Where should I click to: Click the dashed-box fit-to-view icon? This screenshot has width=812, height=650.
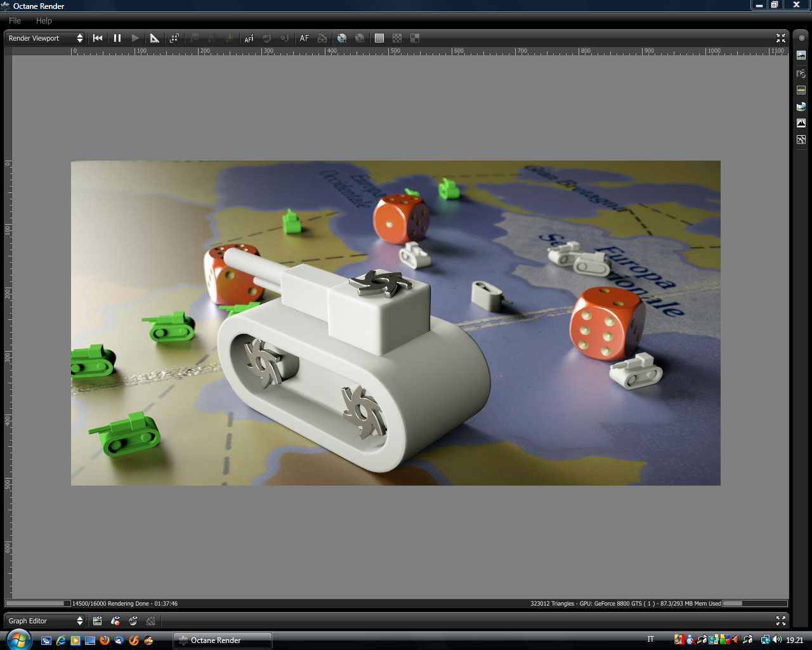click(174, 38)
